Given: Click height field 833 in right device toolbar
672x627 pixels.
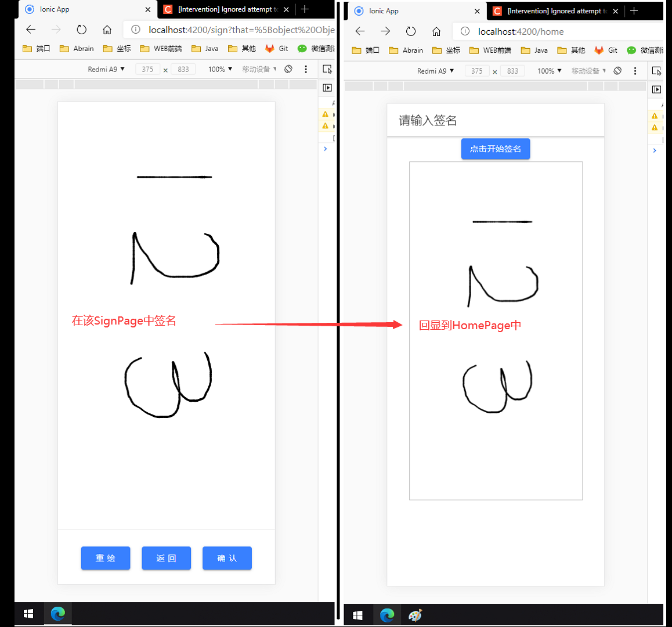Looking at the screenshot, I should pyautogui.click(x=512, y=71).
